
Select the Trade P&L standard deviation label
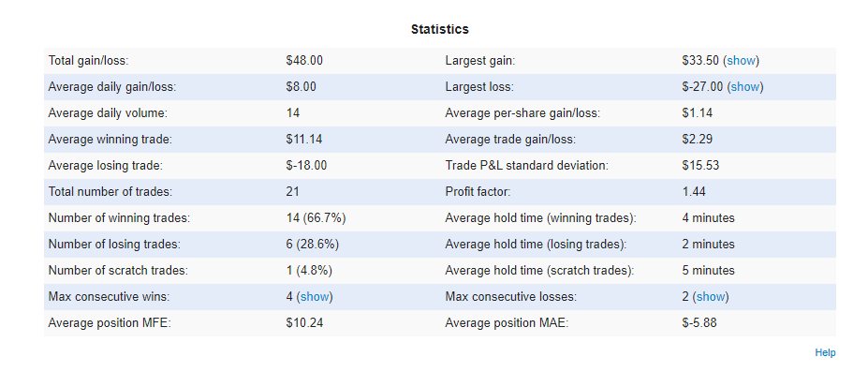pos(526,166)
